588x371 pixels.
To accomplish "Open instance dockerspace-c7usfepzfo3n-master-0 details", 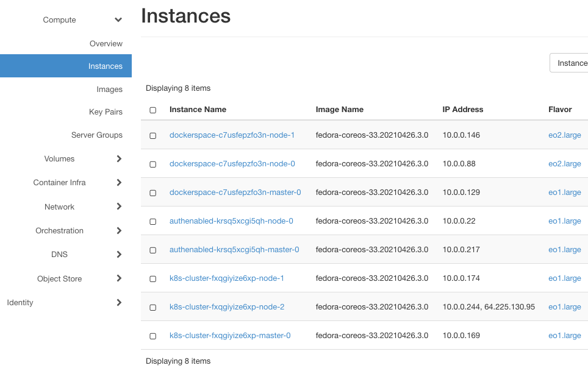I will (235, 193).
